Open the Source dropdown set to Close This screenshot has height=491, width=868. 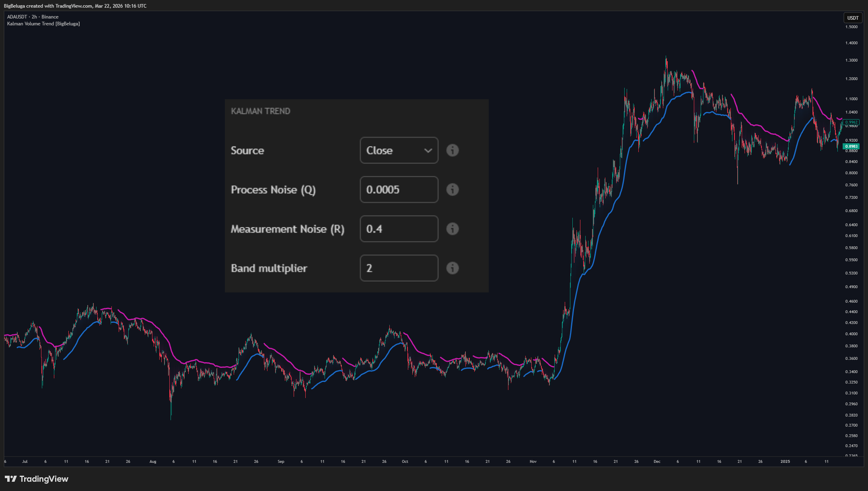(399, 150)
